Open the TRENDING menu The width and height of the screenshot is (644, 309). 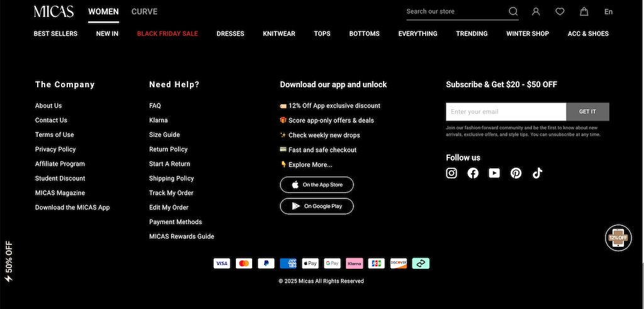(x=472, y=34)
